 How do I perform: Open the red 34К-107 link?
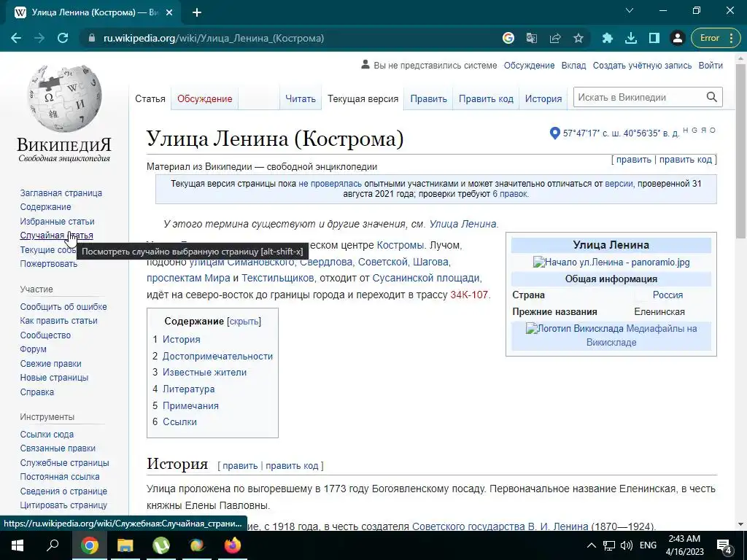click(x=469, y=295)
